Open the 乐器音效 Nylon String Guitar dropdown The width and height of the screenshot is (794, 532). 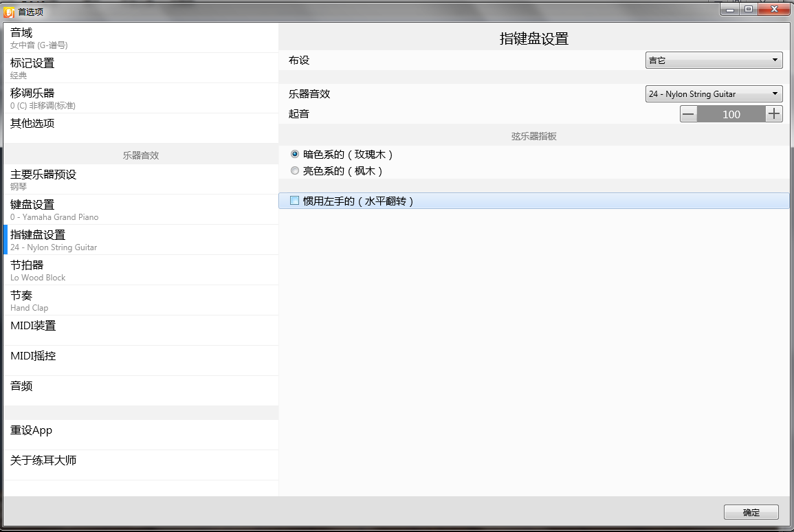714,93
